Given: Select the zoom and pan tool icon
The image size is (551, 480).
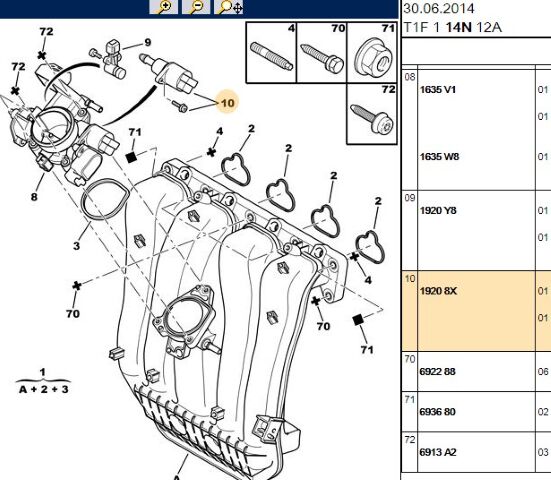Looking at the screenshot, I should tap(229, 7).
